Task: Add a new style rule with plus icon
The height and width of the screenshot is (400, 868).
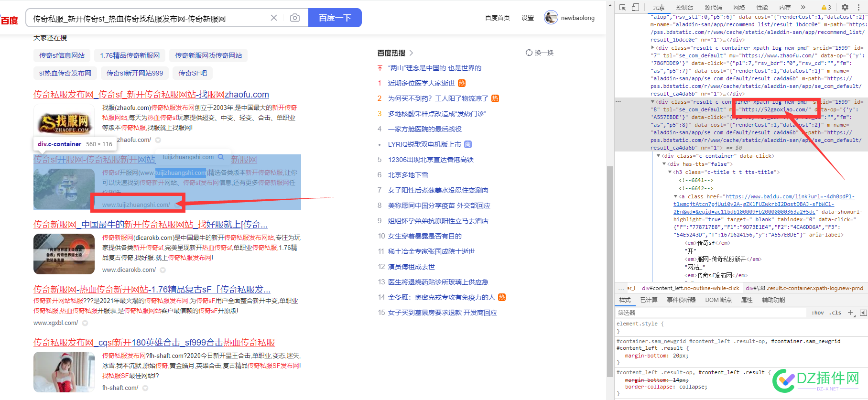Action: (x=850, y=313)
